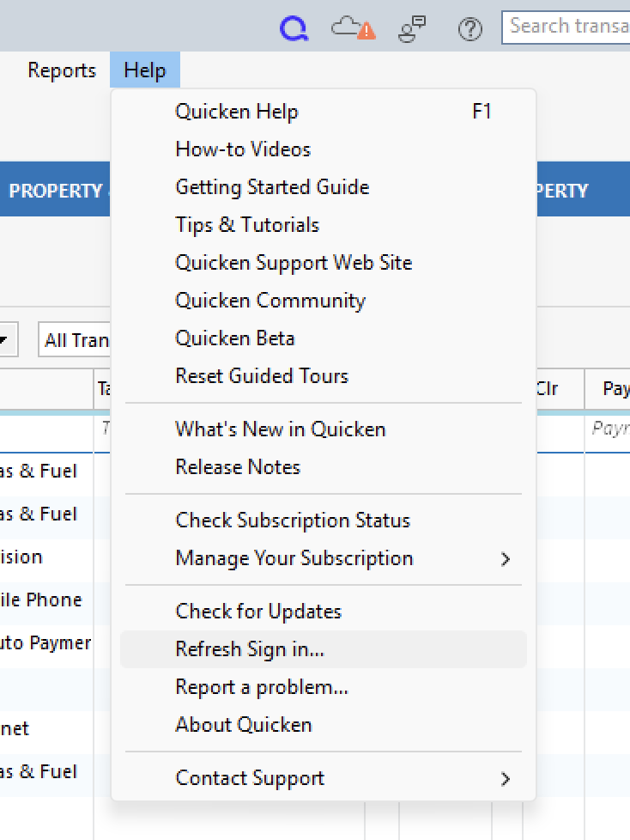Viewport: 630px width, 840px height.
Task: Expand Manage Your Subscription submenu arrow
Action: click(506, 559)
